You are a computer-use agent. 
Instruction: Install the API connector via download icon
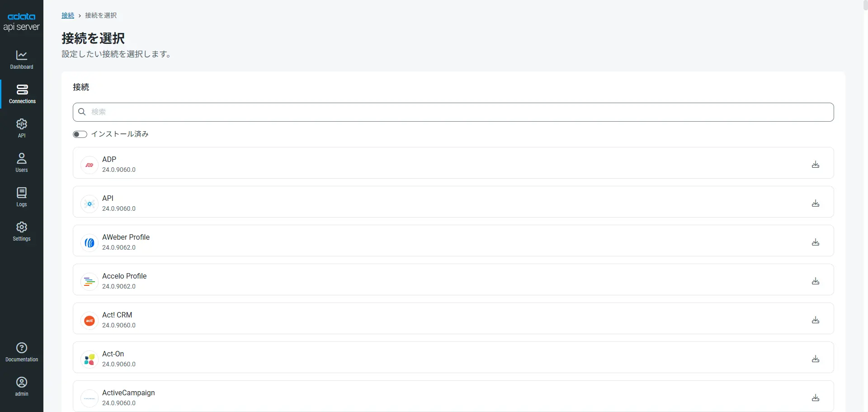click(815, 203)
